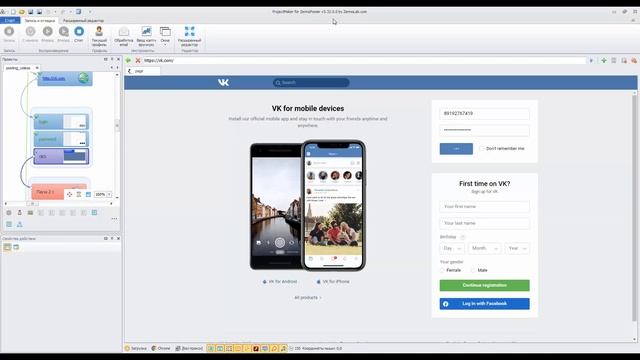Select the Male gender radio button
Image resolution: width=640 pixels, height=360 pixels.
pos(473,270)
